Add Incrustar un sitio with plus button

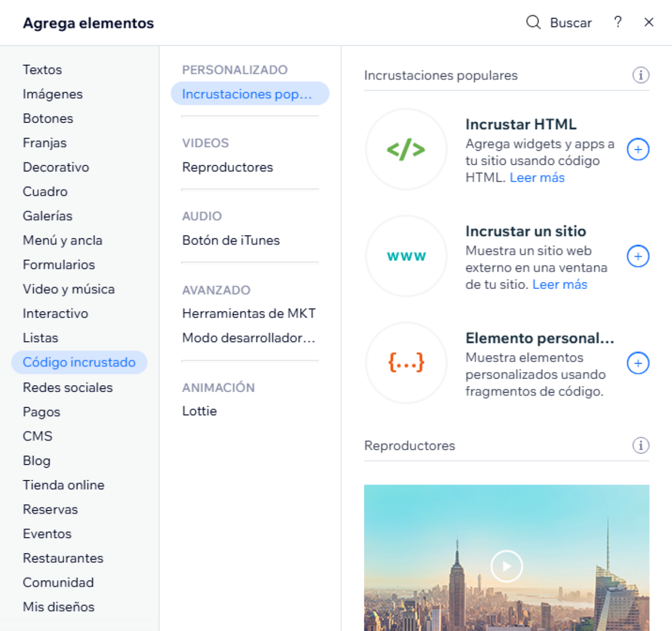coord(638,256)
